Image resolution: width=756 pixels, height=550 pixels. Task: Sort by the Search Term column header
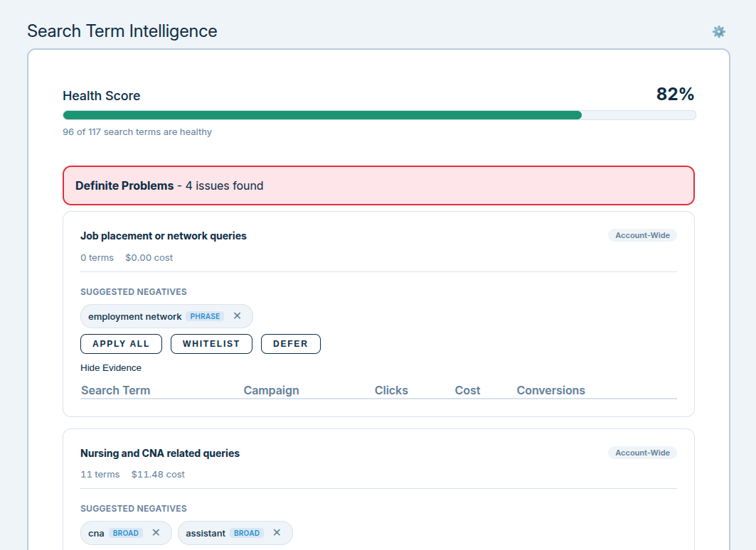116,390
